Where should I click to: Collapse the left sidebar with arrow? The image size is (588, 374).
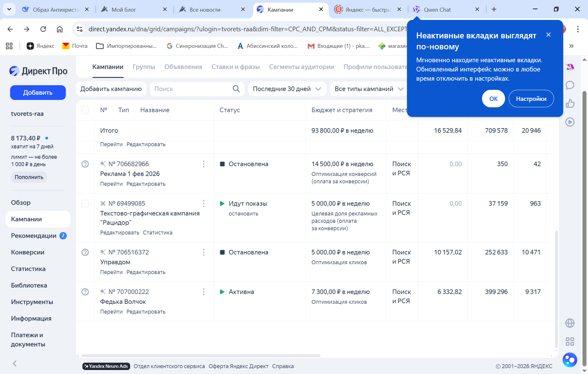pos(15,364)
